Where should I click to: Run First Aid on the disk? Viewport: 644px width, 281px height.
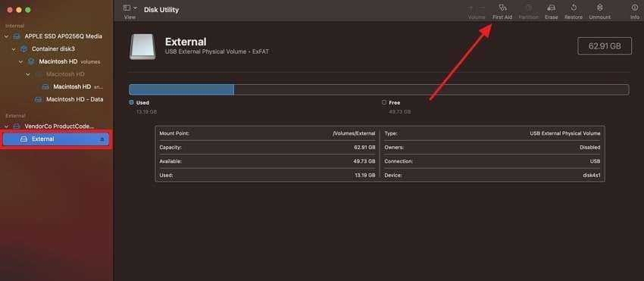click(x=502, y=12)
